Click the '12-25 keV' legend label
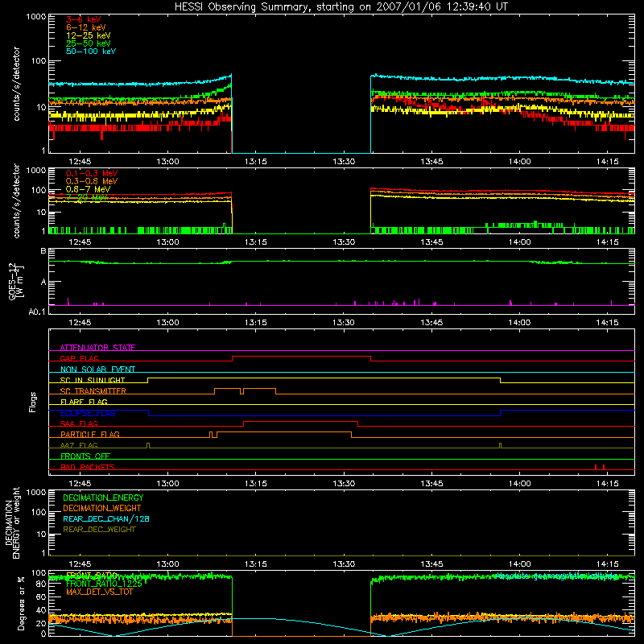Screen dimensions: 644x644 pos(89,35)
